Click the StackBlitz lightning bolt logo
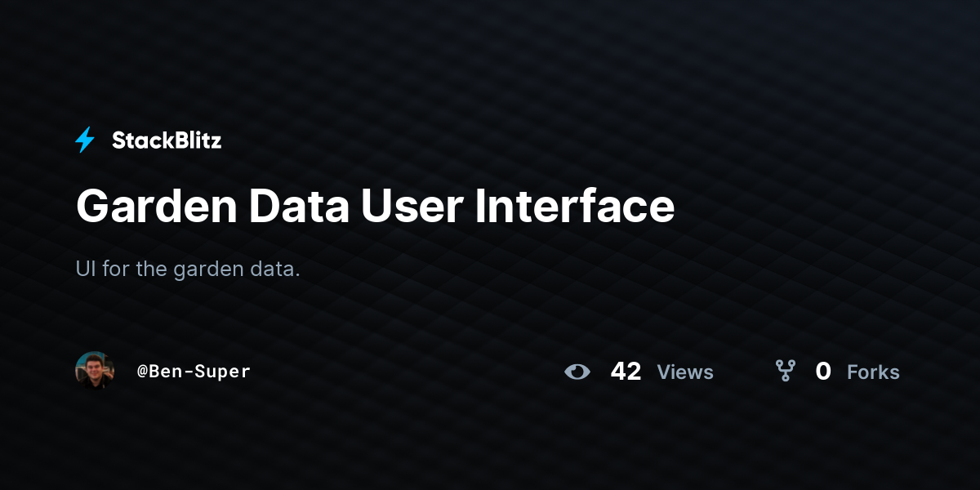The width and height of the screenshot is (980, 490). pos(85,140)
